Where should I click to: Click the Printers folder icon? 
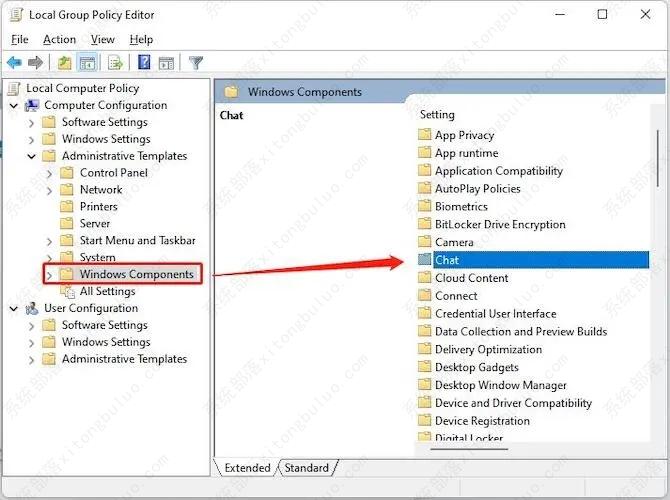click(67, 206)
